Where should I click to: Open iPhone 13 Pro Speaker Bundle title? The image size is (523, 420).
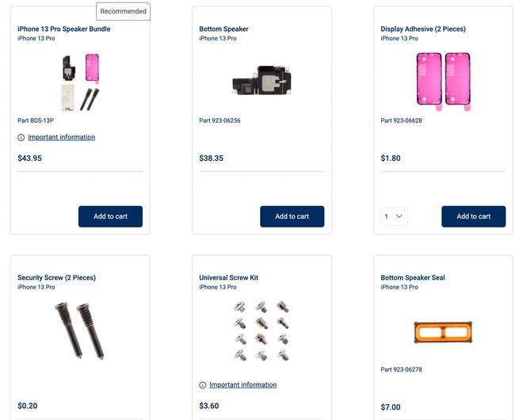point(64,29)
